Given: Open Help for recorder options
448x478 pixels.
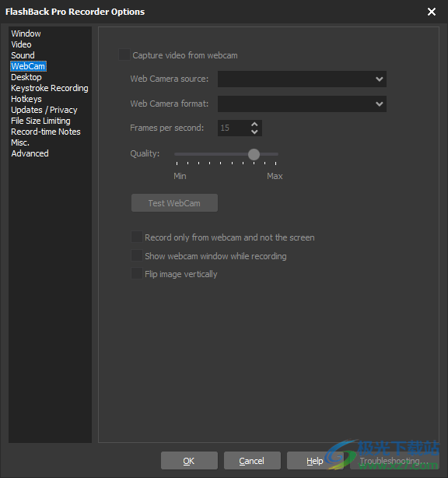Looking at the screenshot, I should click(x=315, y=461).
